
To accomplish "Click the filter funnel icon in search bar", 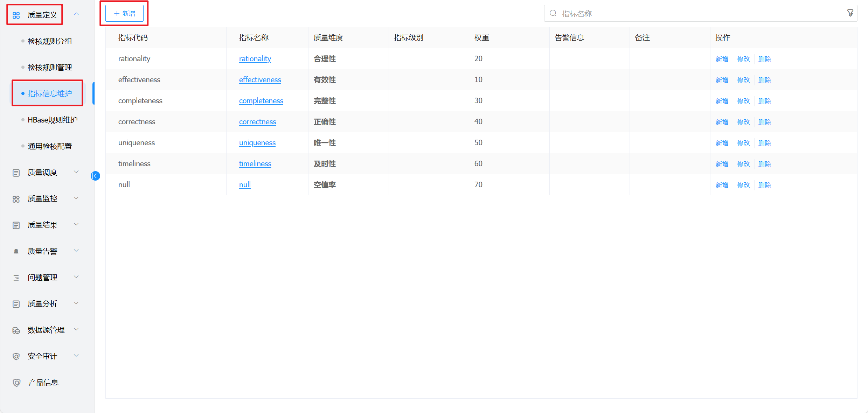I will (x=850, y=13).
